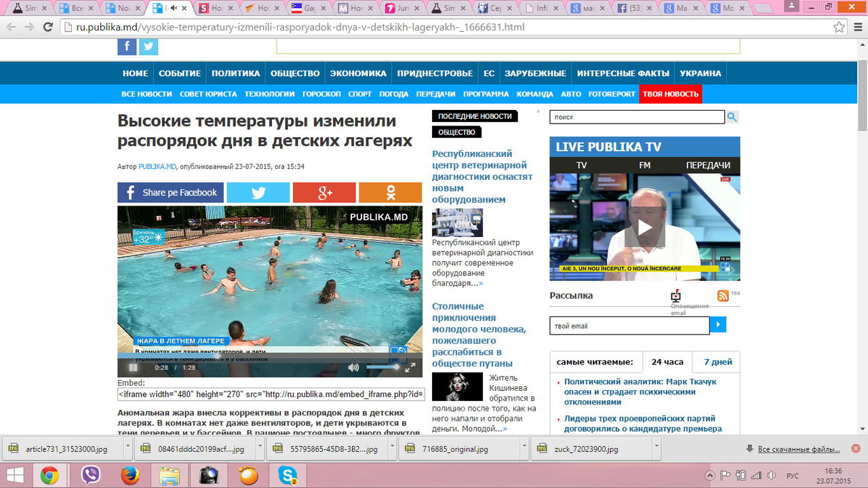Screen dimensions: 868x488
Task: Expand menu for 716885_original.jpg download
Action: point(524,449)
